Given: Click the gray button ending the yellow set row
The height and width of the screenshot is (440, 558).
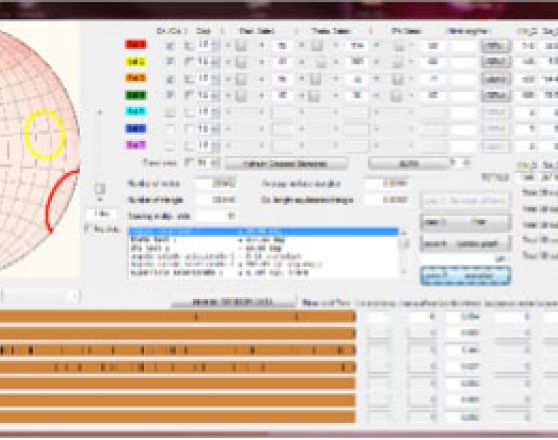Looking at the screenshot, I should click(496, 62).
